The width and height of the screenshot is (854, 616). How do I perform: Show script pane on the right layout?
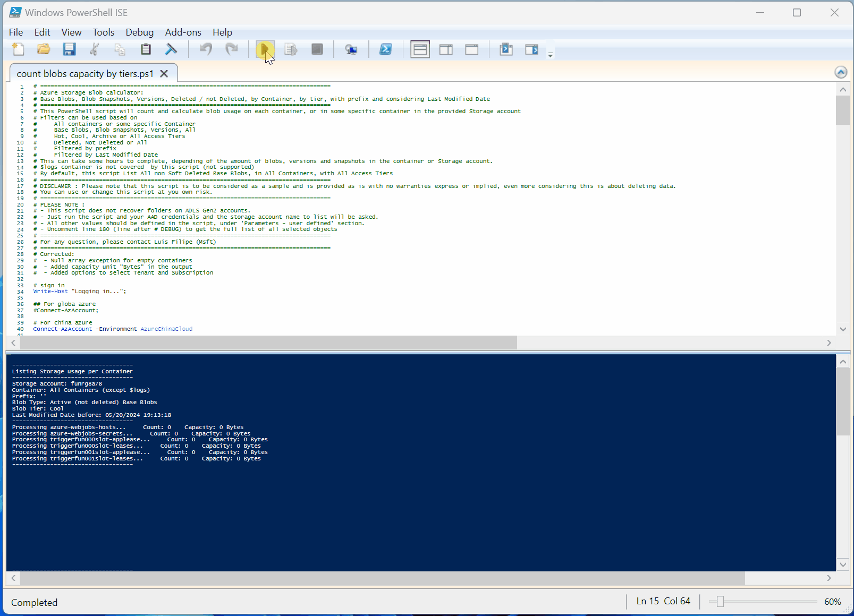pyautogui.click(x=446, y=49)
